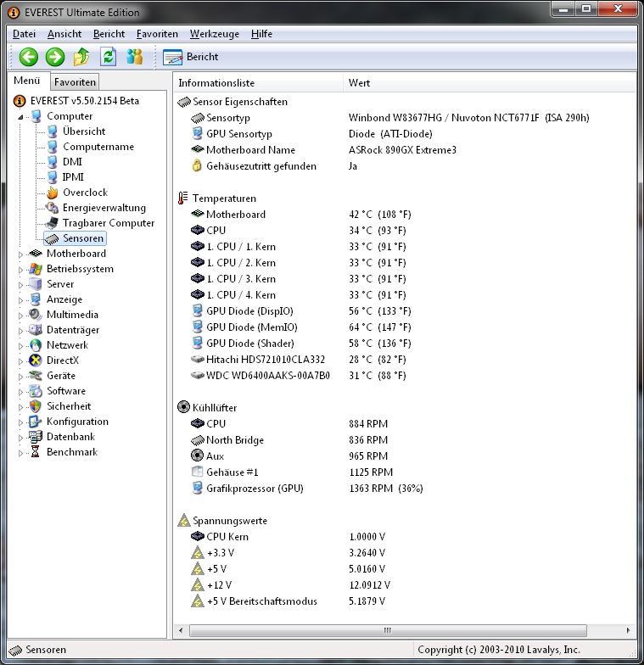Click the Informationsliste column header
644x665 pixels.
pyautogui.click(x=258, y=83)
